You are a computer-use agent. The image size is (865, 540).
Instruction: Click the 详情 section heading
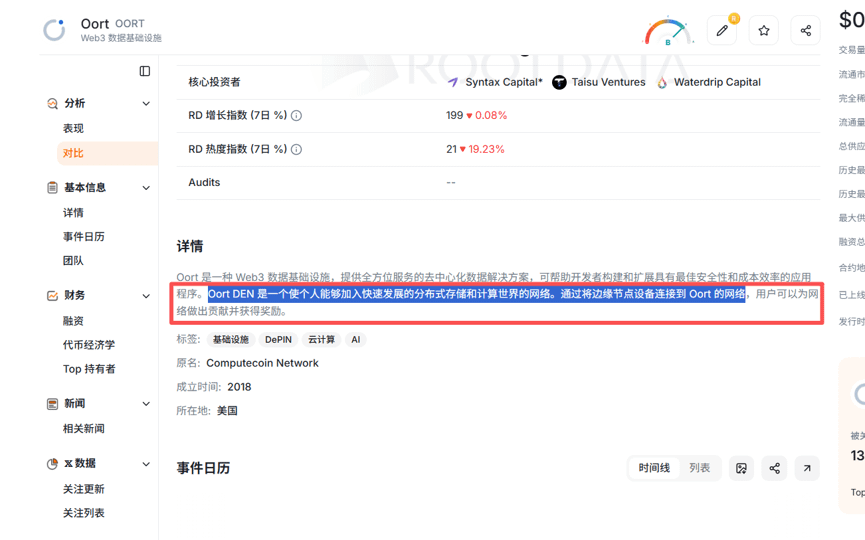[190, 246]
